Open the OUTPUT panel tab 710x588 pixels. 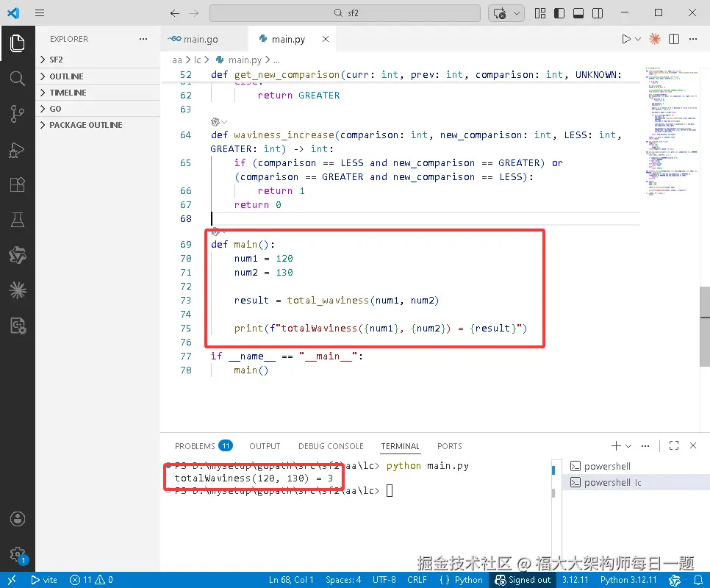pos(265,446)
